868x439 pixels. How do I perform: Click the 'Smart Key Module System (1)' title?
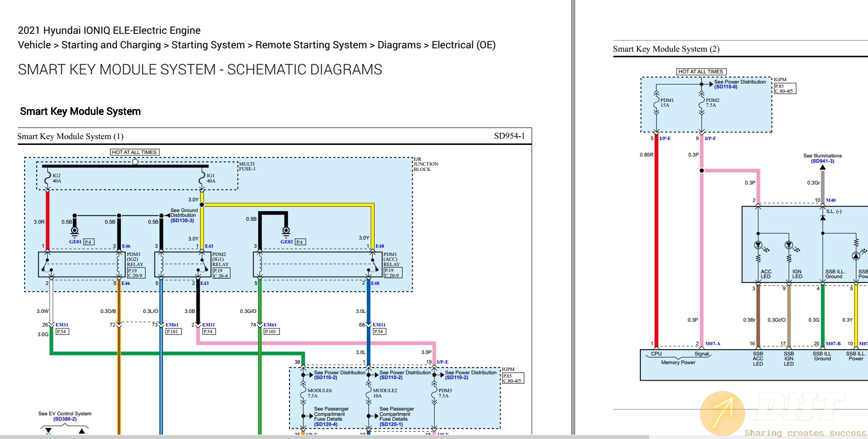pos(71,136)
